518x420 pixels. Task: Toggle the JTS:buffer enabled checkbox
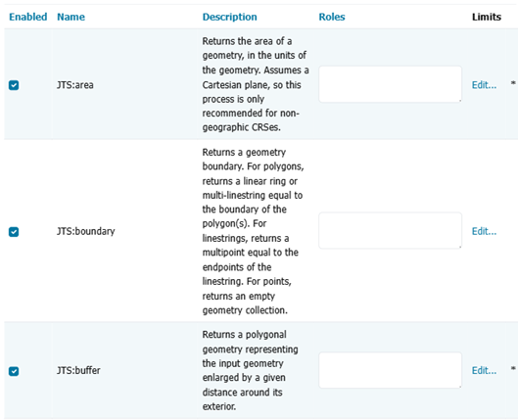click(14, 371)
